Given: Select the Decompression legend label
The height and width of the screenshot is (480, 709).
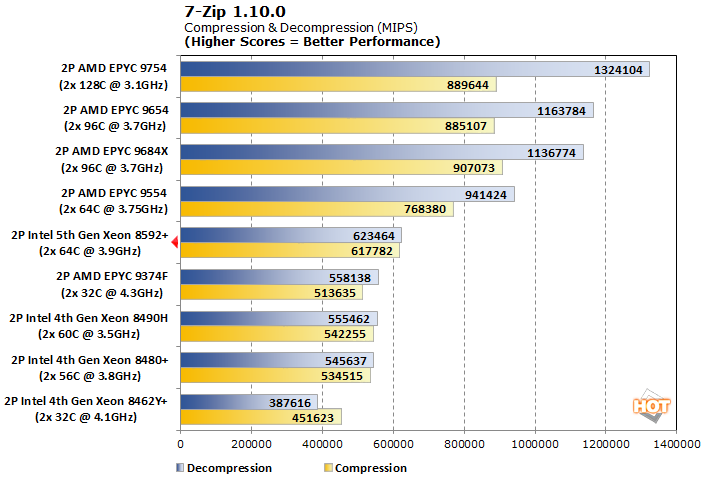Looking at the screenshot, I should pos(229,468).
